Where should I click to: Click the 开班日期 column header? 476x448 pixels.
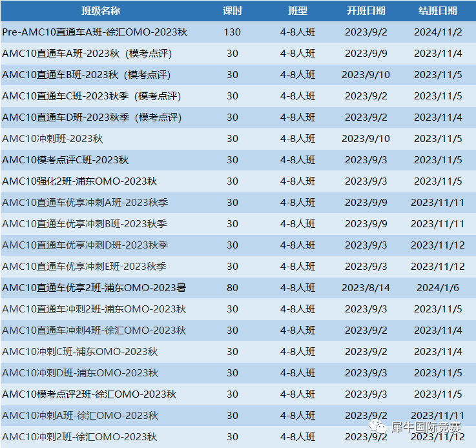(x=366, y=11)
